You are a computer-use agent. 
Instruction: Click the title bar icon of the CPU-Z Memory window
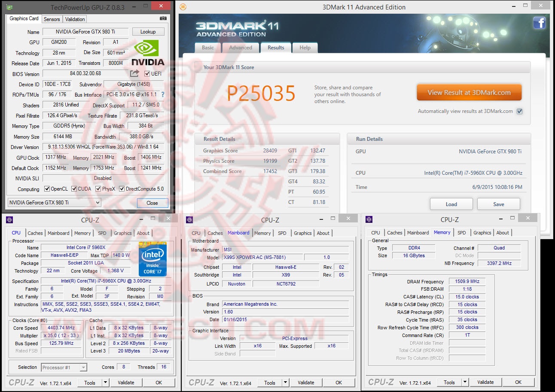(369, 219)
